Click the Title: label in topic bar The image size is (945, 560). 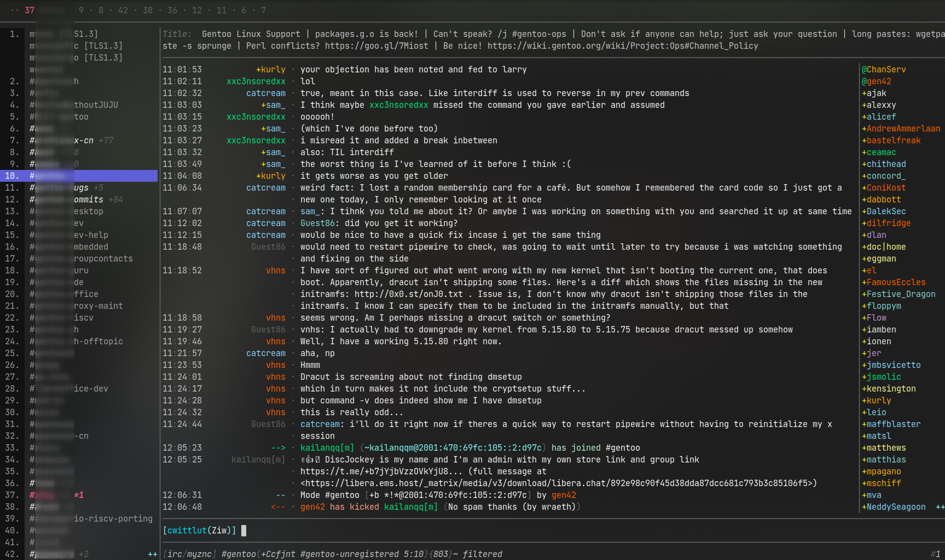(177, 34)
